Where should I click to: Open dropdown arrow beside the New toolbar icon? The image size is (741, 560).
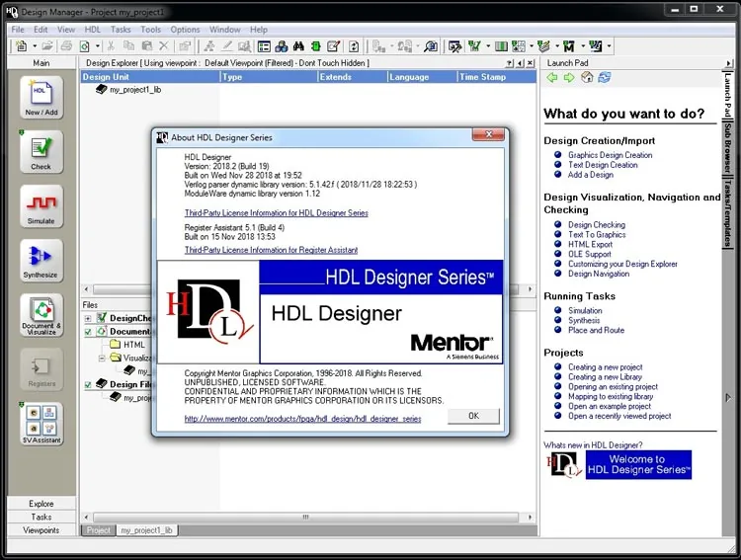35,46
